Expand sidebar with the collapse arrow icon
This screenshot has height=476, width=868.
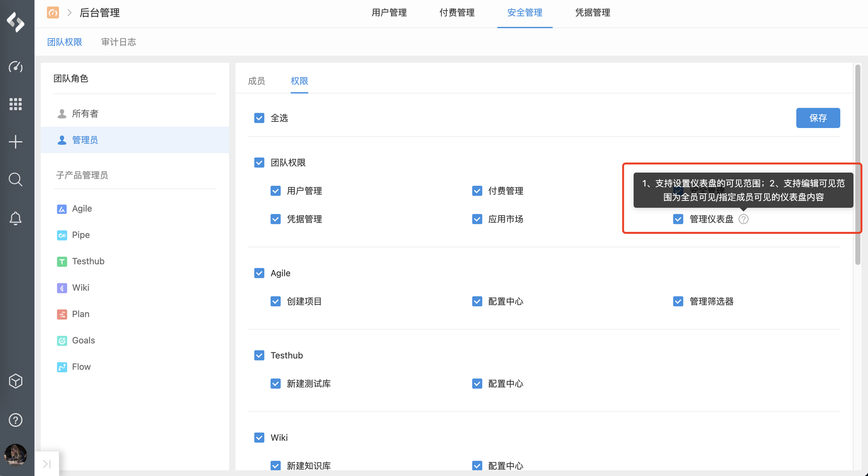tap(47, 464)
